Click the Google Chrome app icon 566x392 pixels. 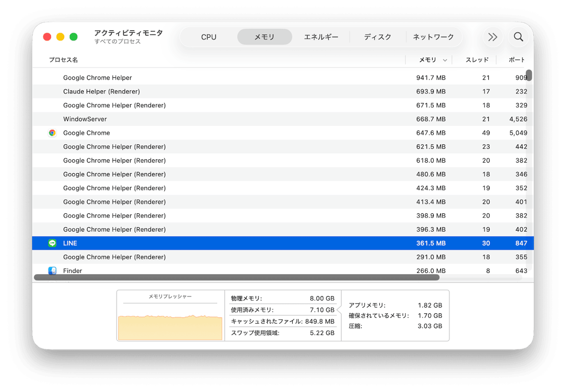52,133
